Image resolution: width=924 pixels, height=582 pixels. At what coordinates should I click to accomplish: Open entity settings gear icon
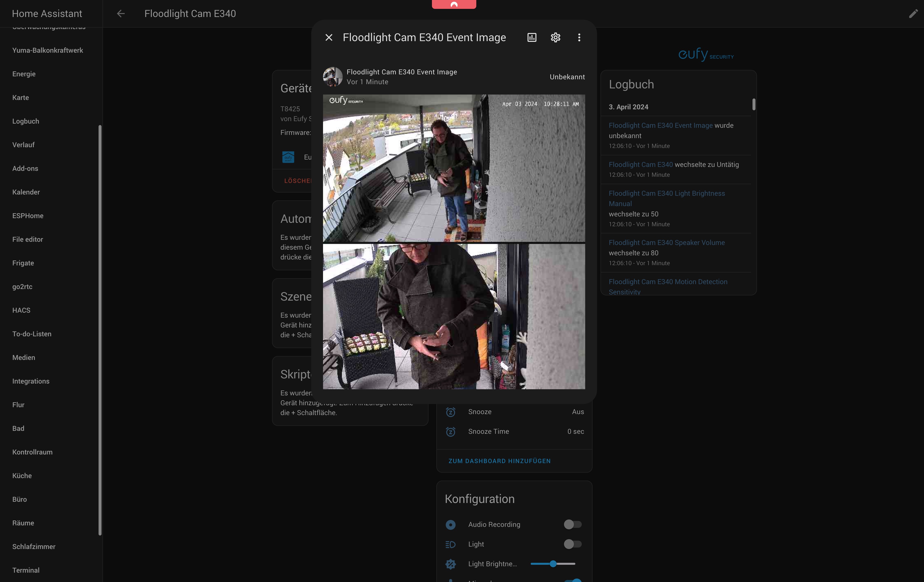coord(555,38)
